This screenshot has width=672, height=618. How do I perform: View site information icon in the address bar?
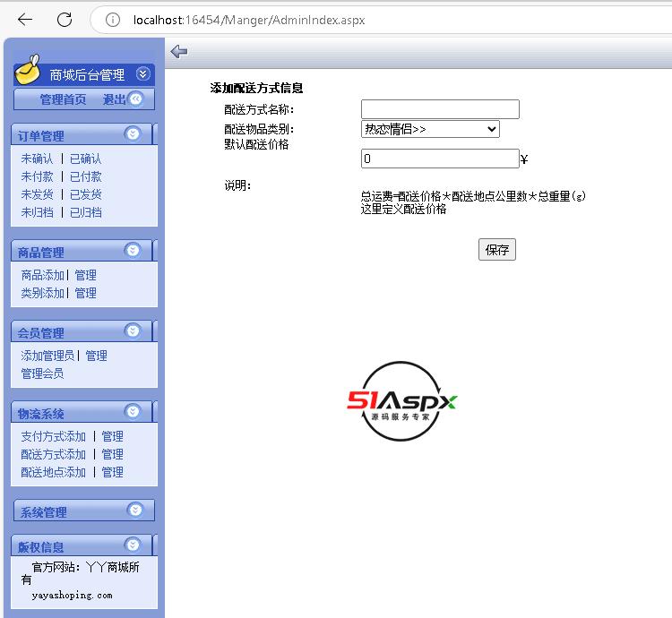[113, 20]
